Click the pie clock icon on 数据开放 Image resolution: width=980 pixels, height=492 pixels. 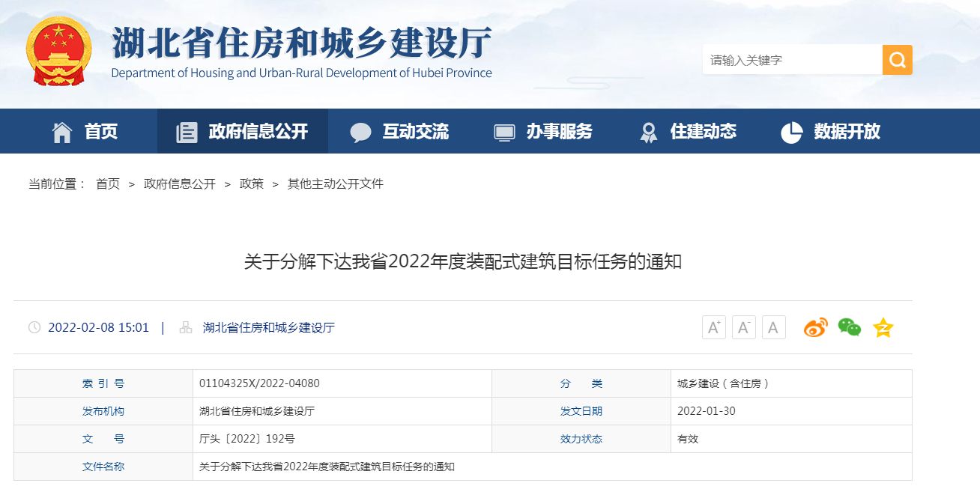pos(792,131)
